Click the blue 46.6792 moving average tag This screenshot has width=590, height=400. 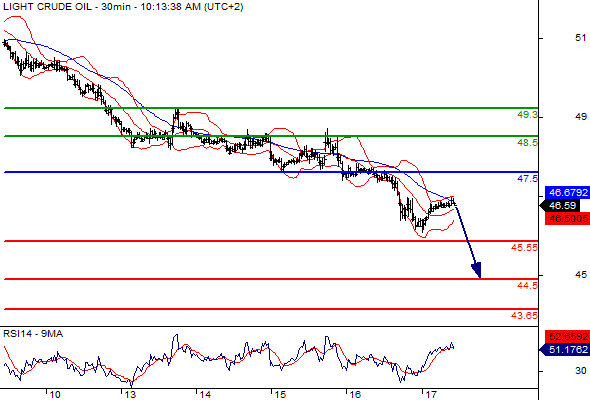click(567, 193)
